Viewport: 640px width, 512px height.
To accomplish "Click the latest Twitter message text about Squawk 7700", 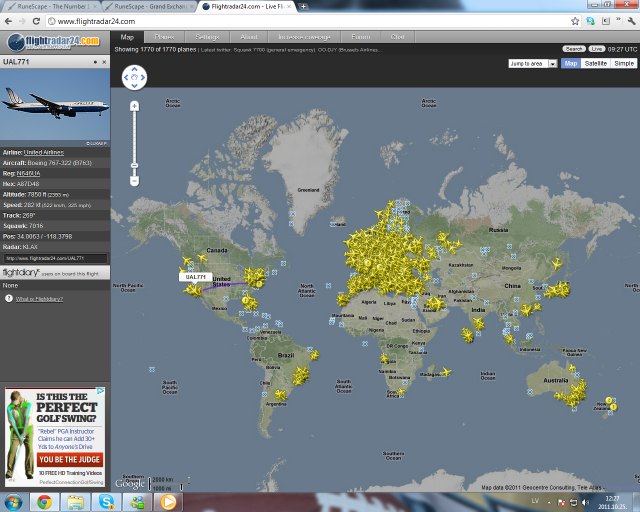I will (292, 50).
